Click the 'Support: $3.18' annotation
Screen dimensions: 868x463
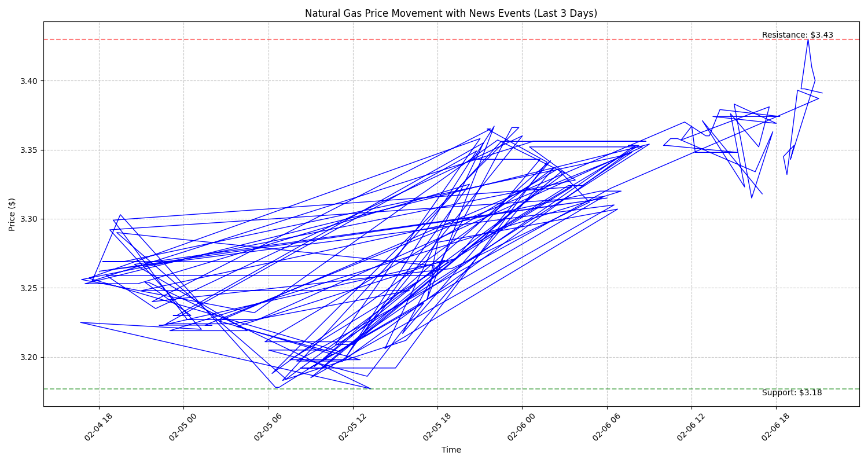792,392
